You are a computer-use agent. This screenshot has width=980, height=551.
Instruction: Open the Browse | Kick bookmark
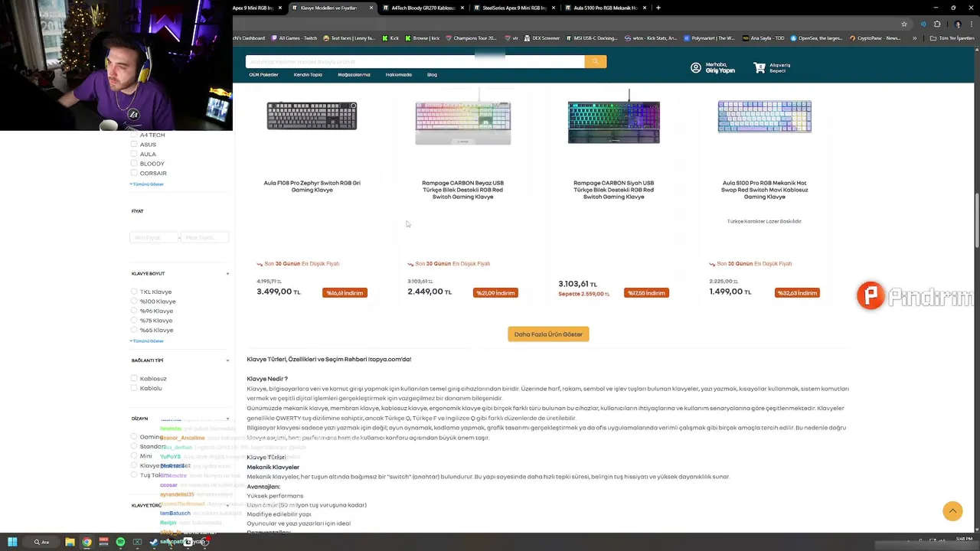pyautogui.click(x=422, y=37)
